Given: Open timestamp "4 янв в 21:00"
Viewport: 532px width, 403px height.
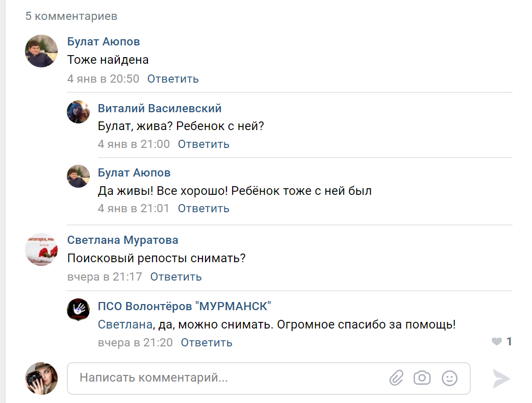Looking at the screenshot, I should tap(134, 144).
